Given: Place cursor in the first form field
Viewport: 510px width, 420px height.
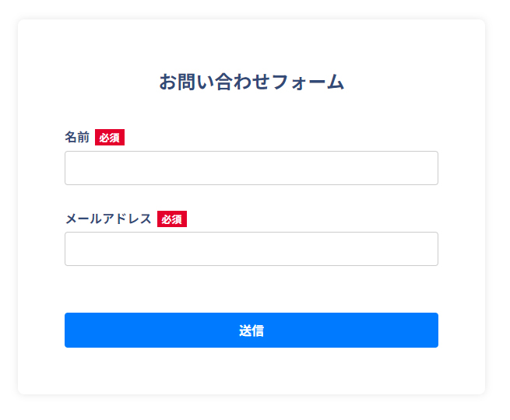Looking at the screenshot, I should tap(251, 168).
